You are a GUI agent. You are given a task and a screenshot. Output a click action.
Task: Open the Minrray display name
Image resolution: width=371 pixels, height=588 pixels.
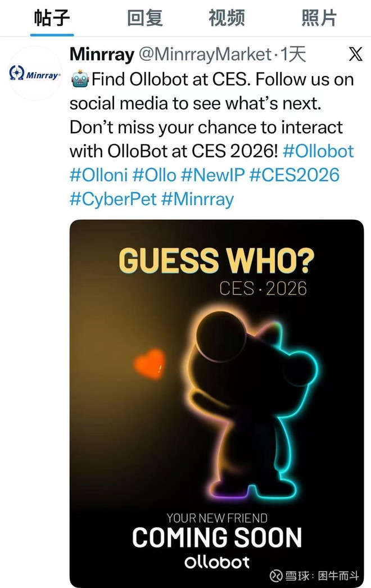pyautogui.click(x=102, y=55)
